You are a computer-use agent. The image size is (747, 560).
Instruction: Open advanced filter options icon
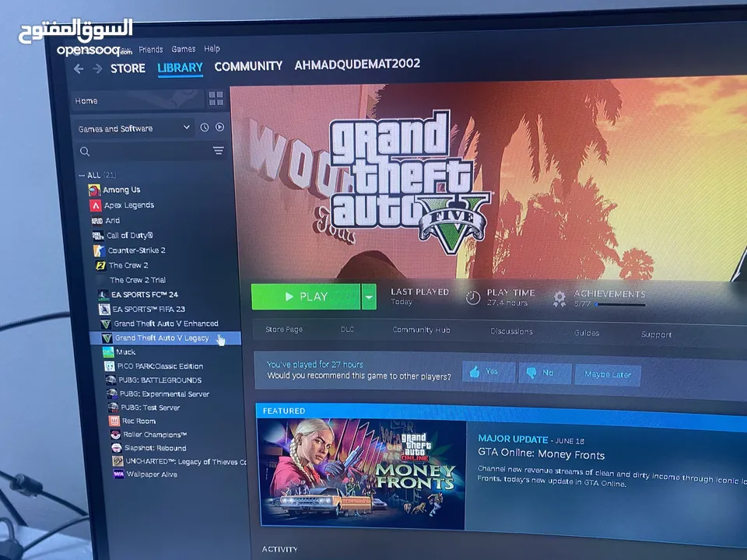coord(218,151)
